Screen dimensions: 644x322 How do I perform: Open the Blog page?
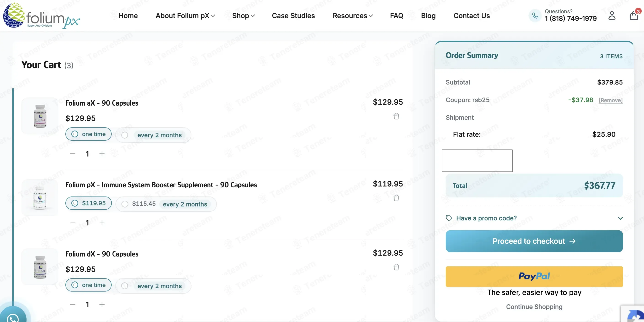click(x=428, y=16)
